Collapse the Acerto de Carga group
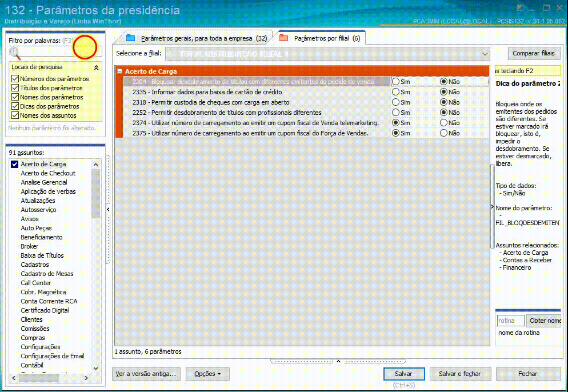 tap(120, 71)
